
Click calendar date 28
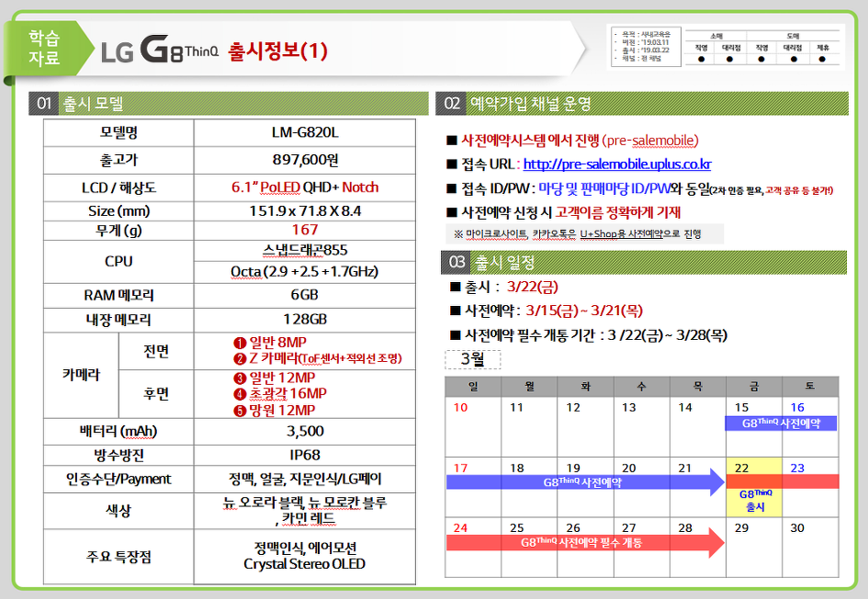[685, 528]
